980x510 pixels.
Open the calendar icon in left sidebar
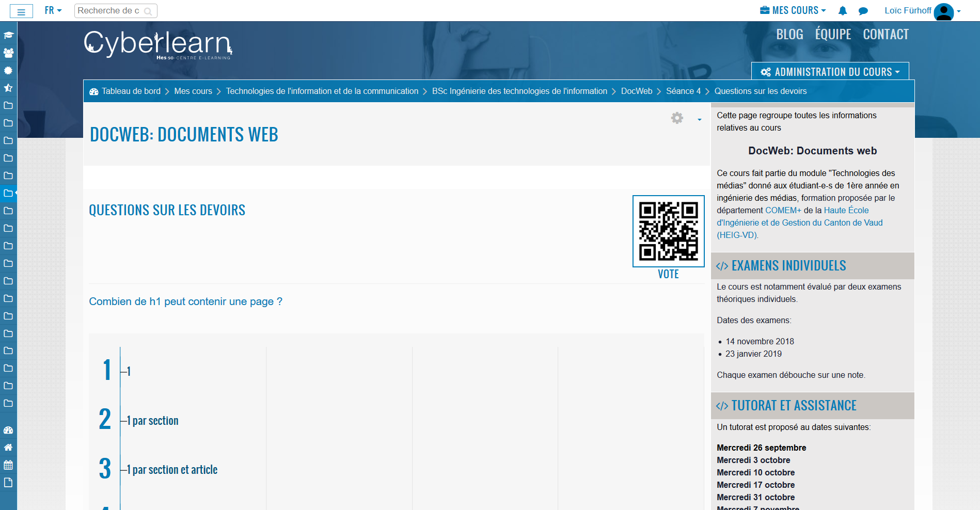pyautogui.click(x=8, y=465)
